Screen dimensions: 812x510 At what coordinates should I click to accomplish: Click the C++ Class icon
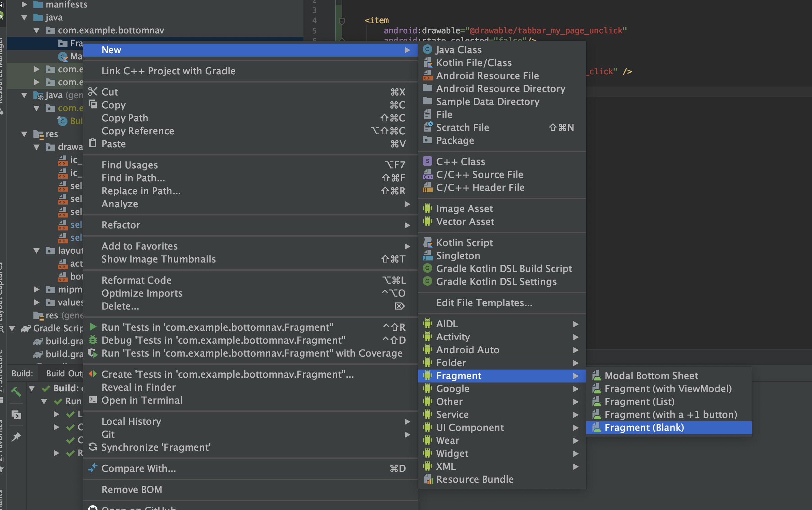tap(427, 161)
